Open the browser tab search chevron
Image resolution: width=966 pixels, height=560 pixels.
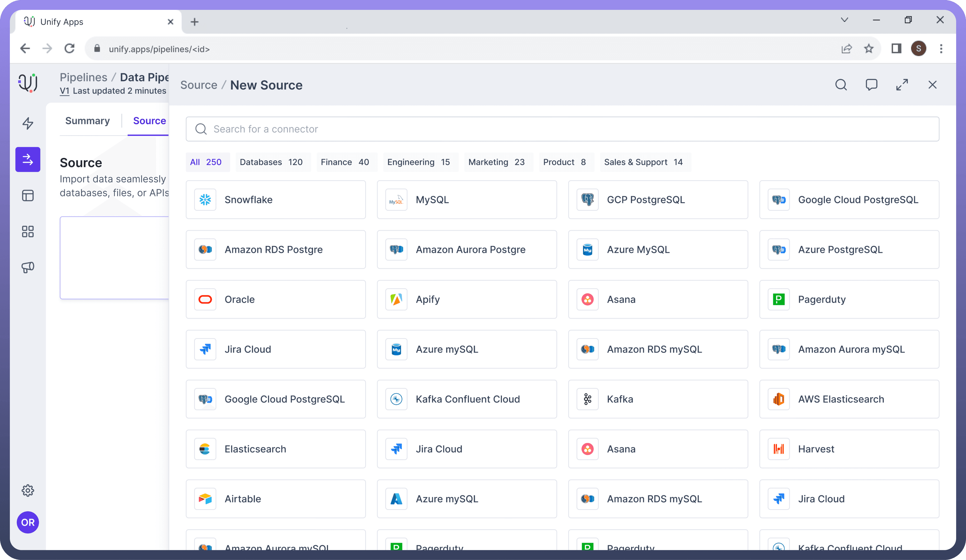point(844,19)
